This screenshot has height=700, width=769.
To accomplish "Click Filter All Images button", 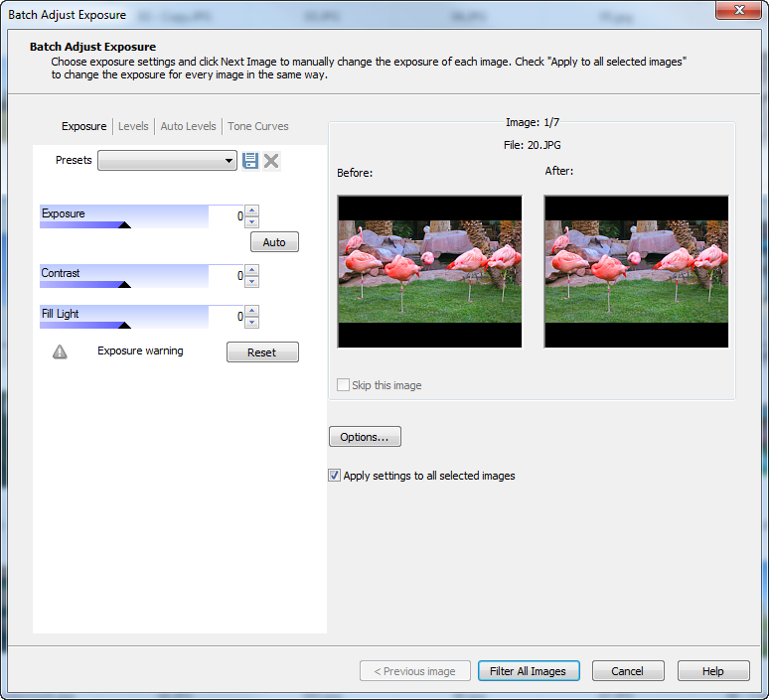I will pyautogui.click(x=528, y=671).
